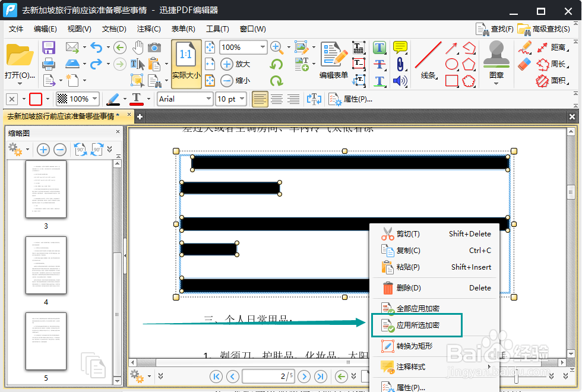Go to the next page arrow

click(x=304, y=377)
